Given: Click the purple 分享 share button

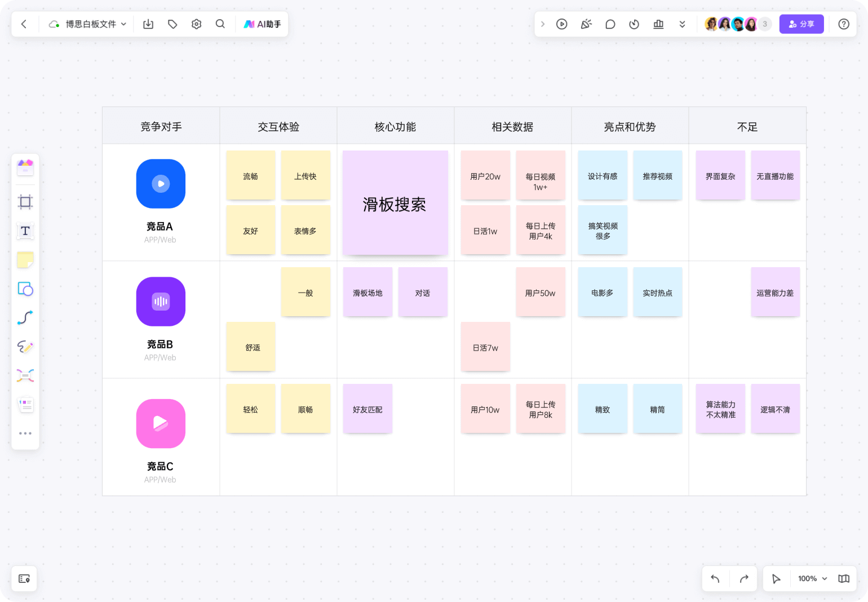Looking at the screenshot, I should 801,24.
